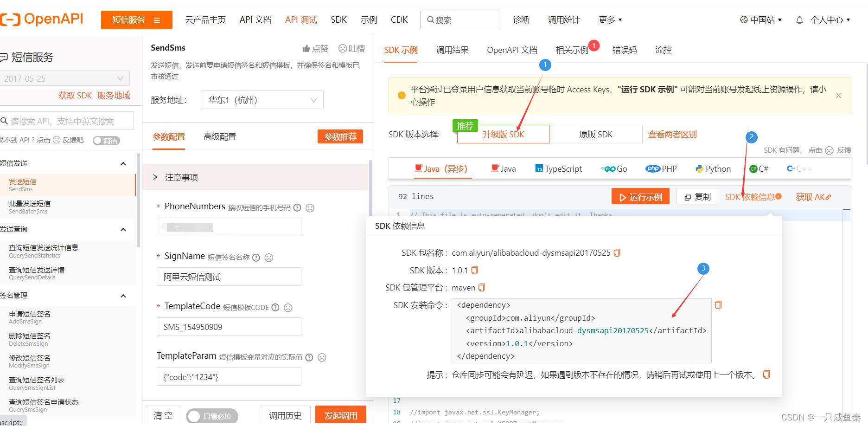Click the 清空 button
The width and height of the screenshot is (868, 426).
point(162,415)
